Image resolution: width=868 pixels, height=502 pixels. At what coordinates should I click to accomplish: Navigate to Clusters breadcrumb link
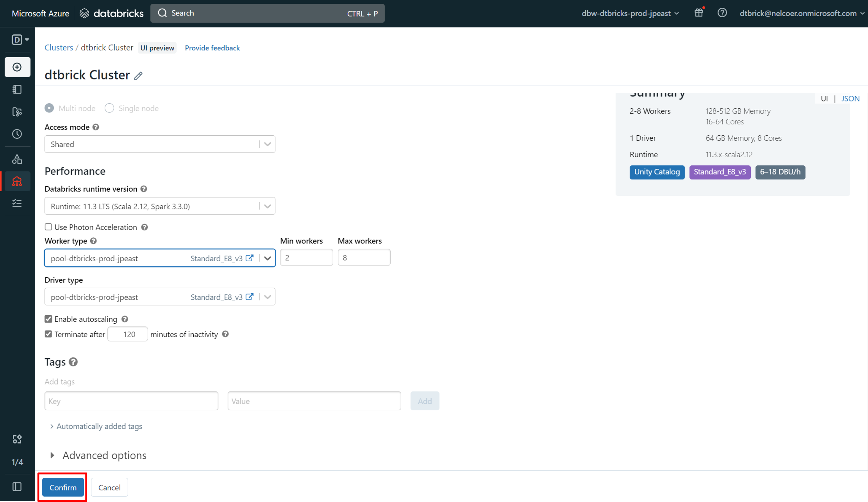(x=59, y=48)
